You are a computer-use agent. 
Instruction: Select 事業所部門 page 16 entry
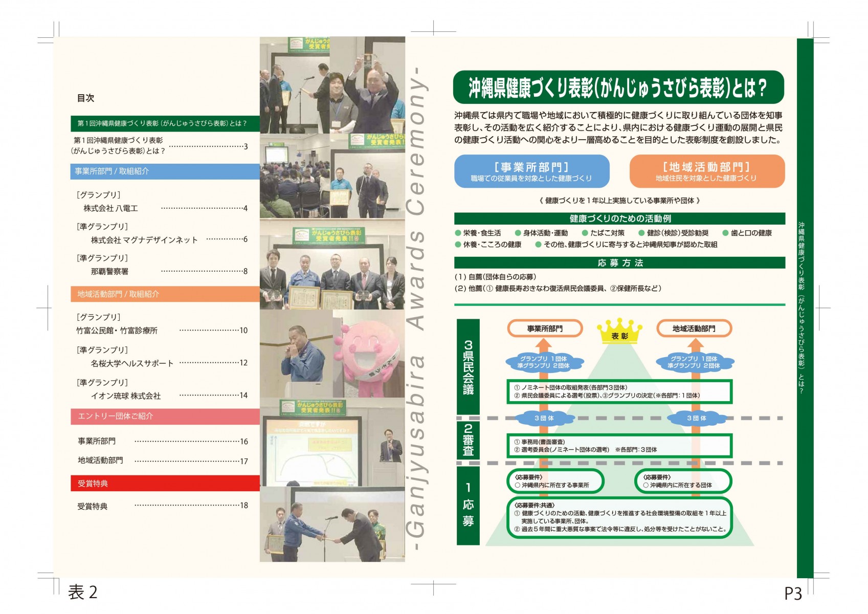(163, 441)
